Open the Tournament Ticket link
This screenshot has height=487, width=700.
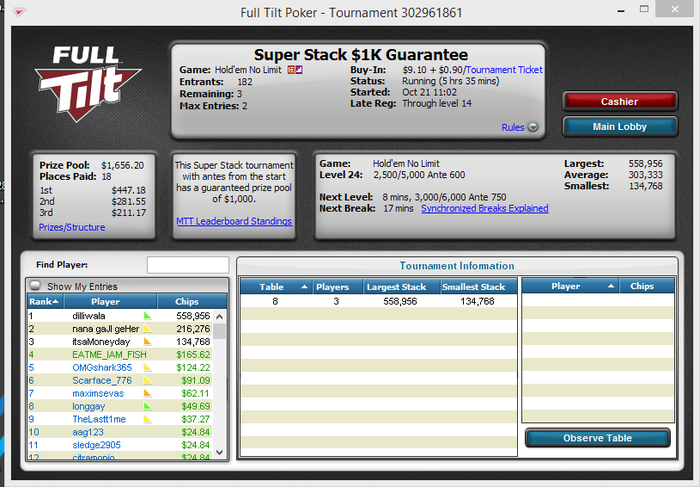pyautogui.click(x=504, y=70)
